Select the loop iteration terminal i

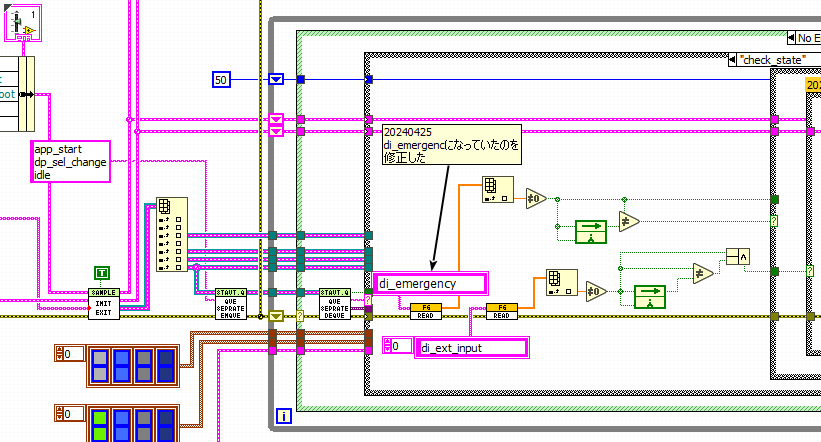click(x=283, y=416)
